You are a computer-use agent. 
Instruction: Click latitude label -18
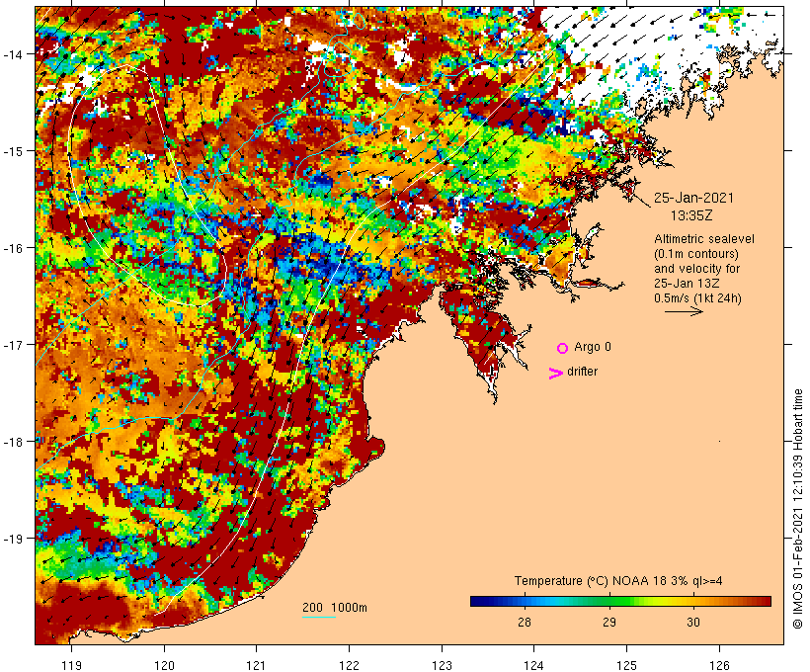pos(12,441)
